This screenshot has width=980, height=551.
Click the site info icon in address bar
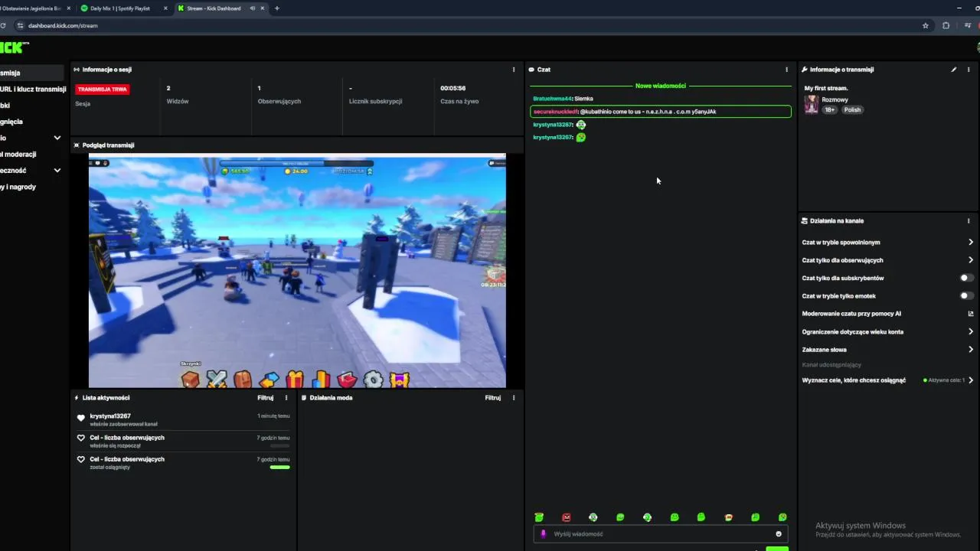20,25
